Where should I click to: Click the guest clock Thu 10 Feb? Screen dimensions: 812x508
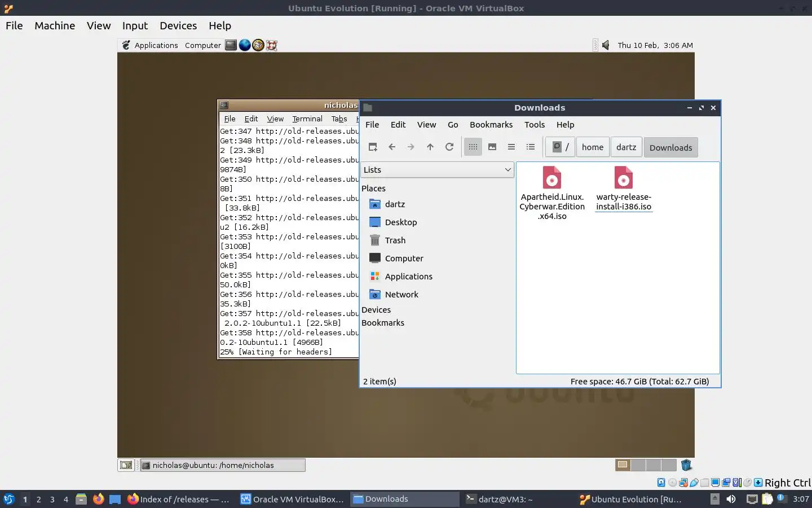click(655, 45)
